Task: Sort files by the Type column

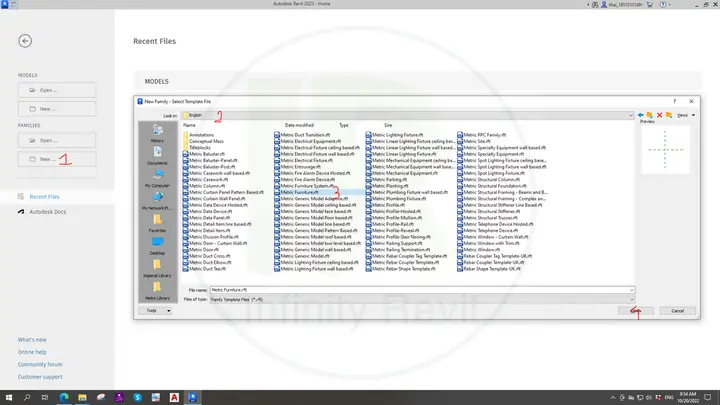Action: pyautogui.click(x=343, y=125)
